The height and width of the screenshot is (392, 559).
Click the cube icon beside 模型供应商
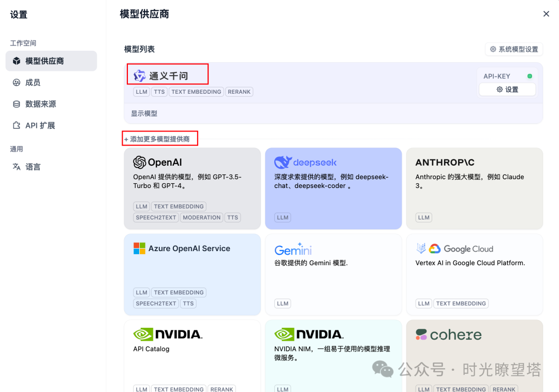tap(17, 61)
